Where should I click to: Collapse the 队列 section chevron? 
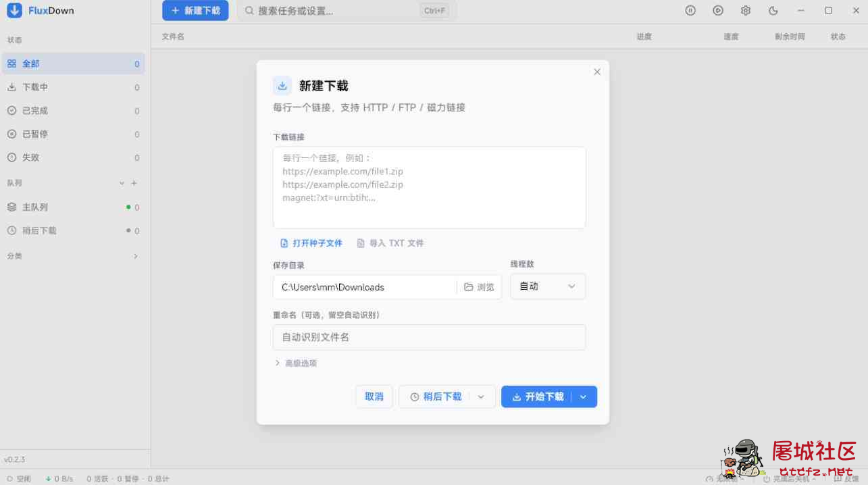tap(122, 183)
